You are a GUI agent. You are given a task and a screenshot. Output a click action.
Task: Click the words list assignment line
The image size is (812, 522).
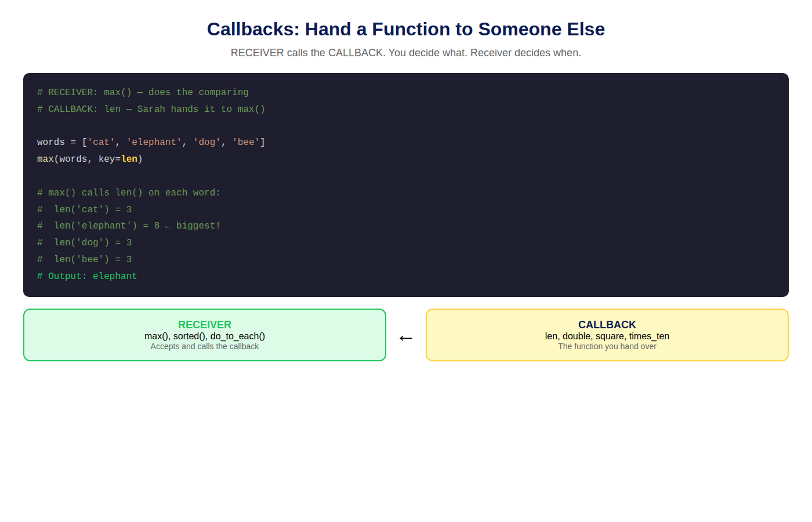coord(151,142)
